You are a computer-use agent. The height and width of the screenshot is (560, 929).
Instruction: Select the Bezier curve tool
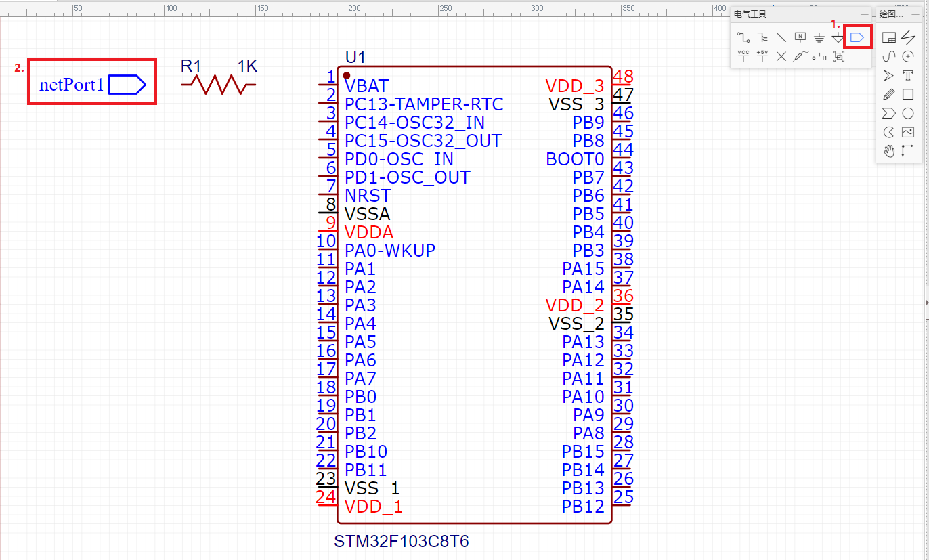pyautogui.click(x=888, y=56)
